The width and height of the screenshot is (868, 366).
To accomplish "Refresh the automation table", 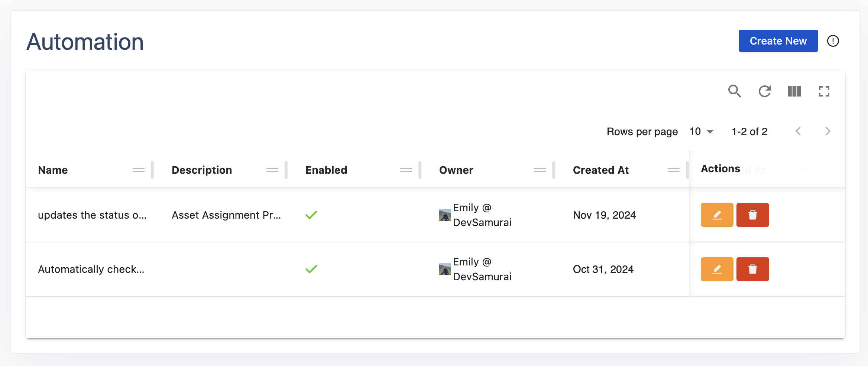I will (x=764, y=91).
